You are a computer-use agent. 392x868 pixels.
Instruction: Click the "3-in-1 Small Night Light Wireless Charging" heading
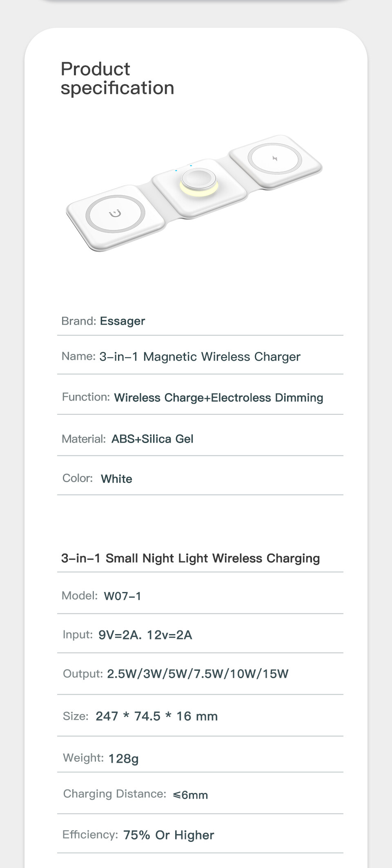pyautogui.click(x=190, y=558)
